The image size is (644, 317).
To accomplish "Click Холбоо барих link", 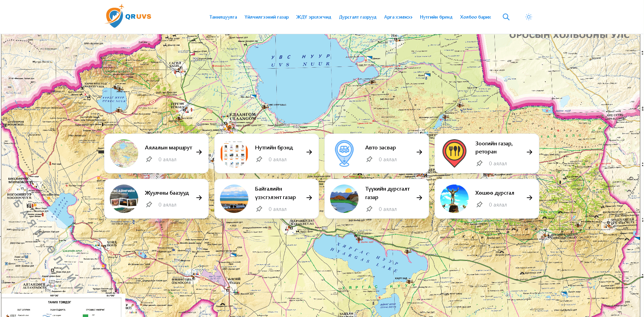I will tap(475, 17).
